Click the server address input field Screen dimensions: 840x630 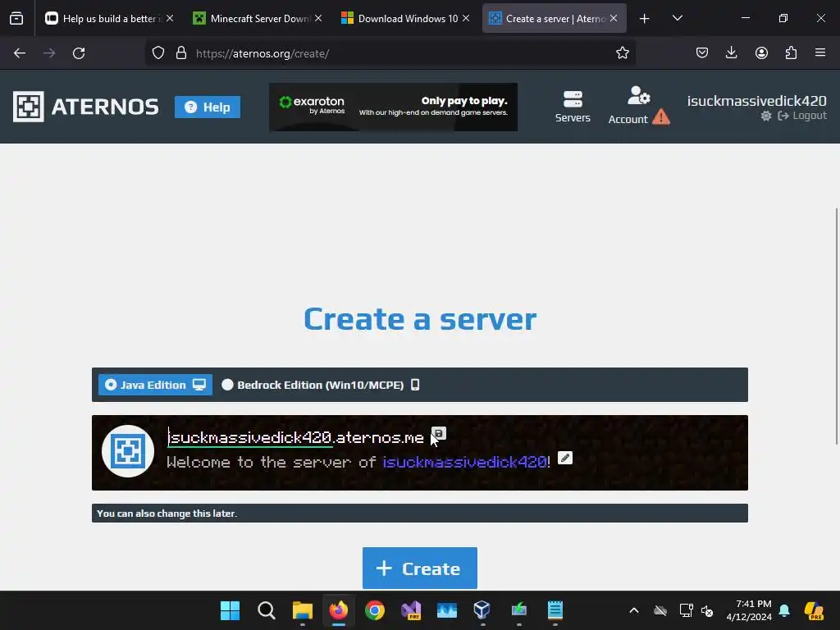point(250,438)
